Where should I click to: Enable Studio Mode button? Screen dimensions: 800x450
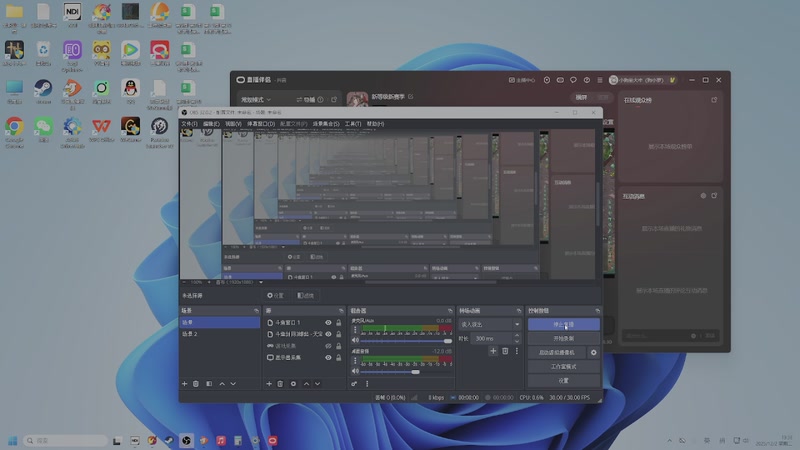(564, 367)
